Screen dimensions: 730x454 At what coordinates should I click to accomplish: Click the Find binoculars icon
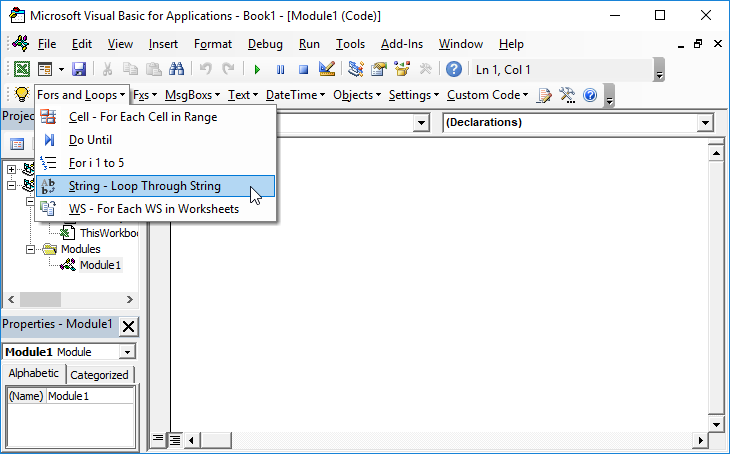pos(176,69)
